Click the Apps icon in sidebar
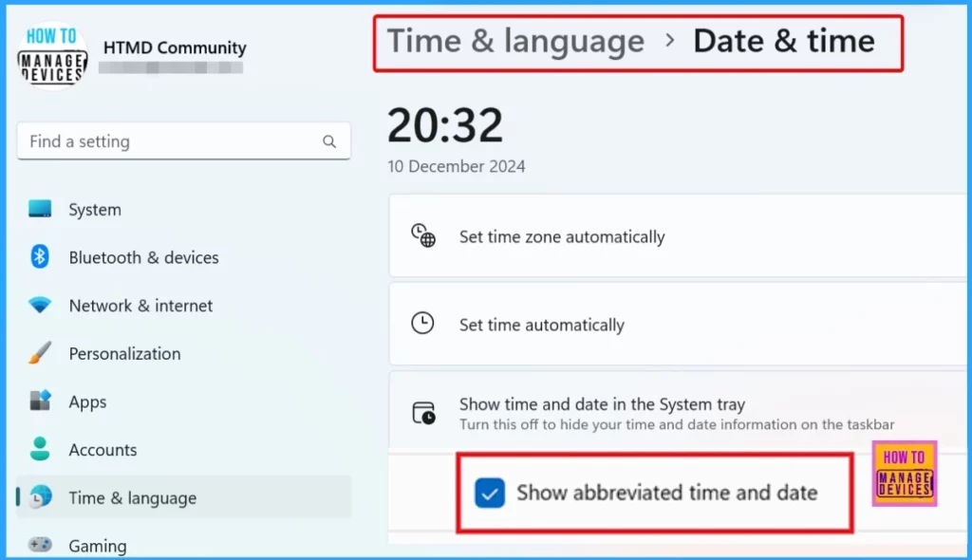 coord(40,401)
